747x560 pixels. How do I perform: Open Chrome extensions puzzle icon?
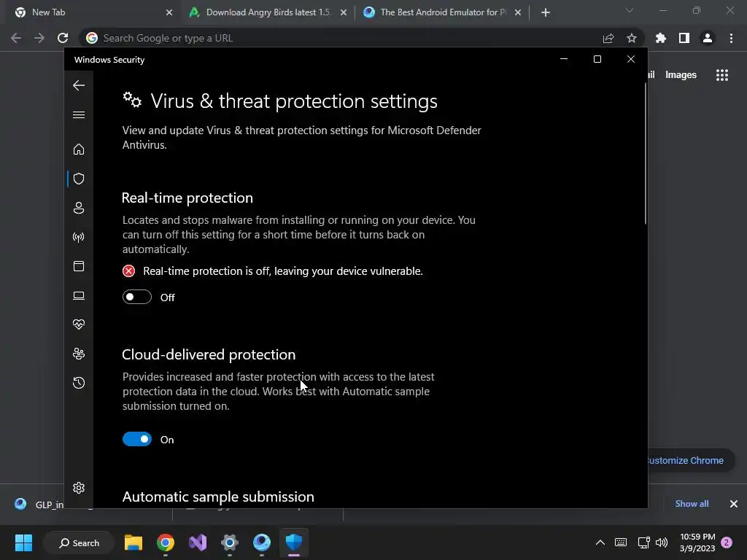pos(661,38)
